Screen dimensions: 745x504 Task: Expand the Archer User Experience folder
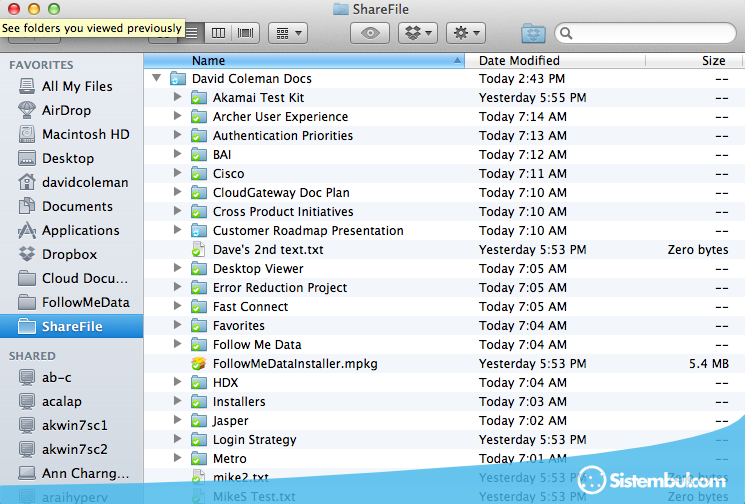[x=177, y=116]
